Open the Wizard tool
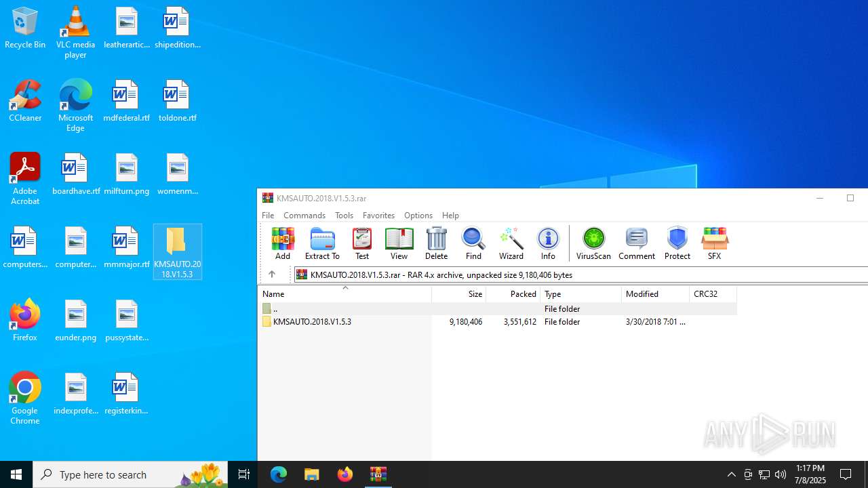 511,243
